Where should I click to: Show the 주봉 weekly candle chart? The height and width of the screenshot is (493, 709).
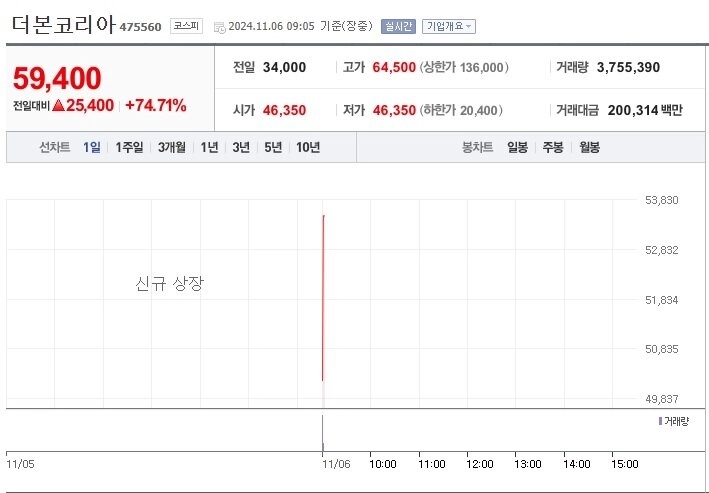553,148
